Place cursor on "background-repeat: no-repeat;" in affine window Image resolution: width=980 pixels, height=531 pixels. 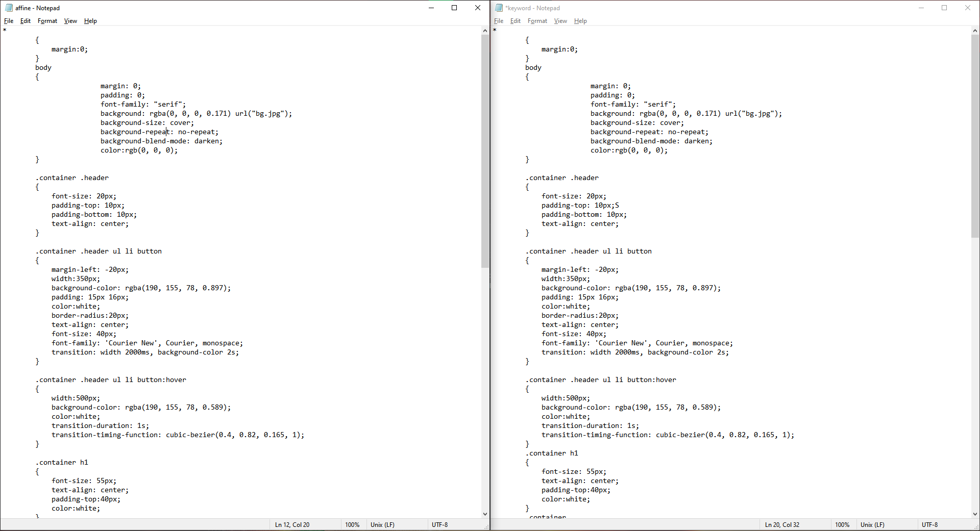[x=159, y=132]
